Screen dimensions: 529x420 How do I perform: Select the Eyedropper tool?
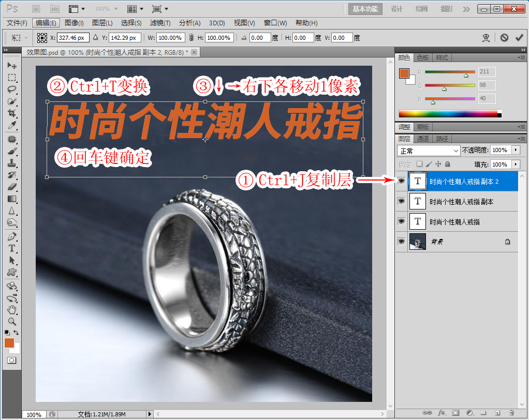(x=12, y=125)
